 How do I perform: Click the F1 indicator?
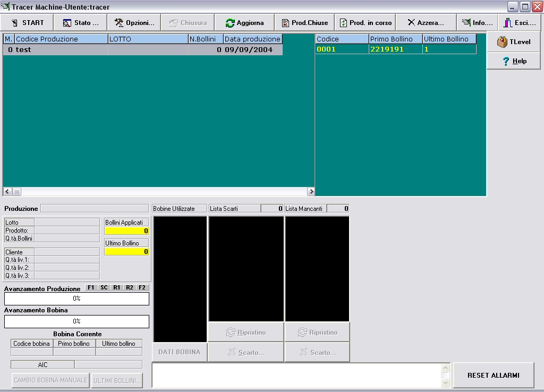pyautogui.click(x=91, y=287)
